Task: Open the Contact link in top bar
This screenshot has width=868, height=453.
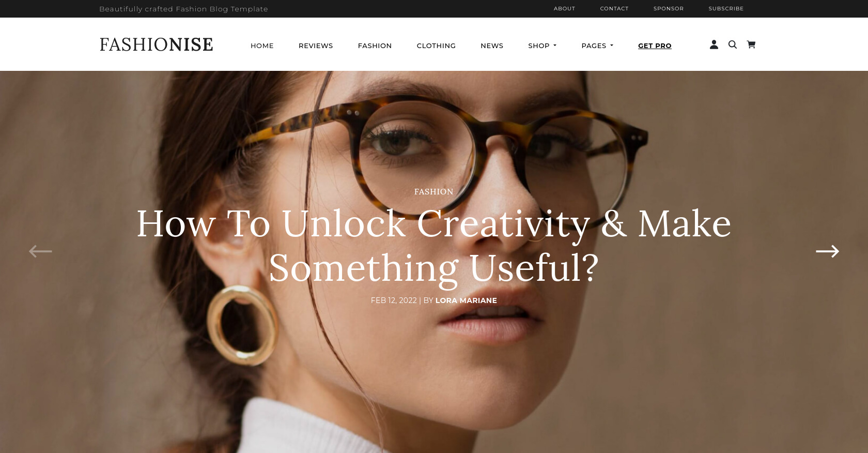Action: (614, 9)
